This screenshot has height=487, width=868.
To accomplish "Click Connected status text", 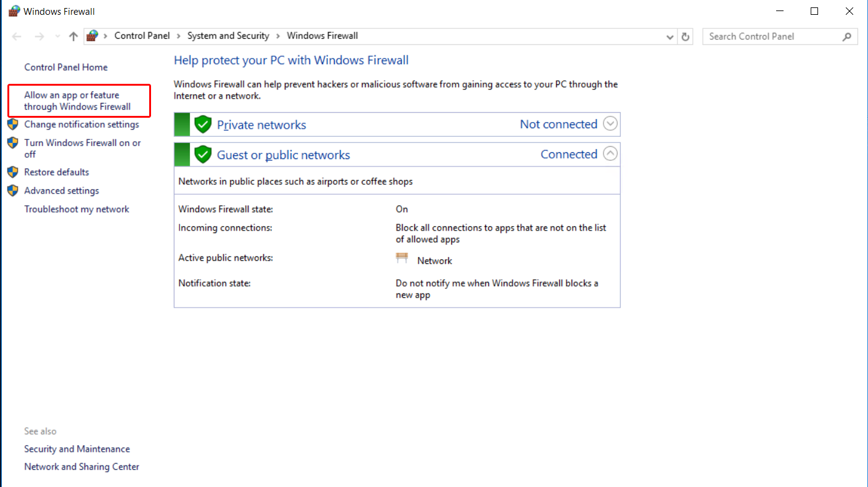I will 569,154.
